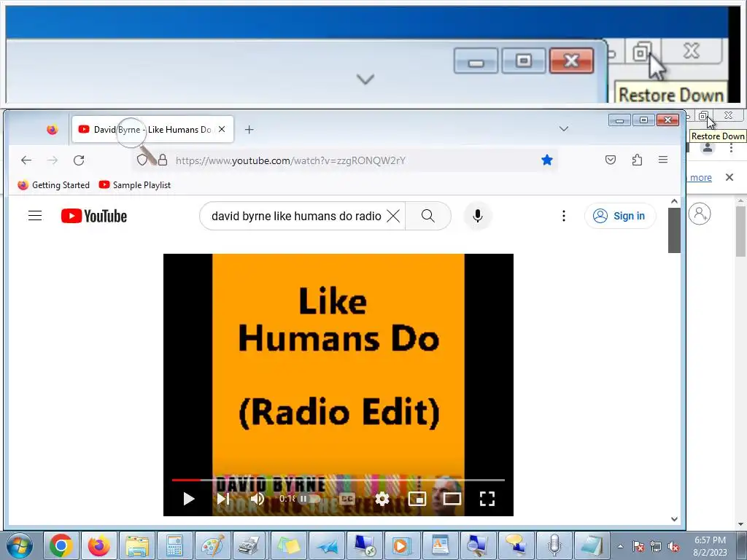Click the forward navigation arrow
The height and width of the screenshot is (560, 747).
point(53,160)
